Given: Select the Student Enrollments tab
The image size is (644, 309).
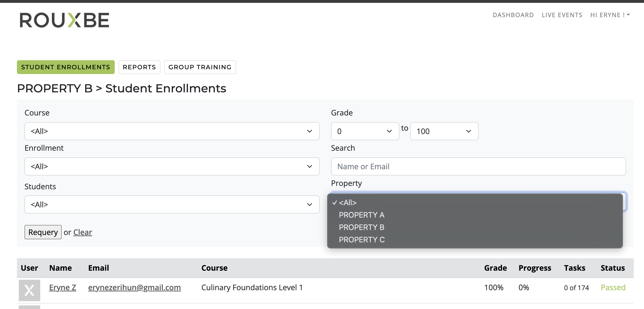Looking at the screenshot, I should [x=66, y=67].
